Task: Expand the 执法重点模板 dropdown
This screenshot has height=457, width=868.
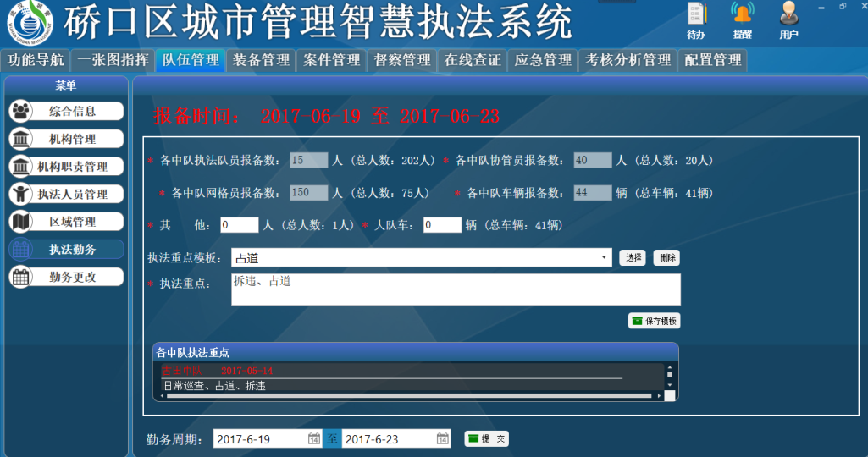Action: click(x=604, y=257)
